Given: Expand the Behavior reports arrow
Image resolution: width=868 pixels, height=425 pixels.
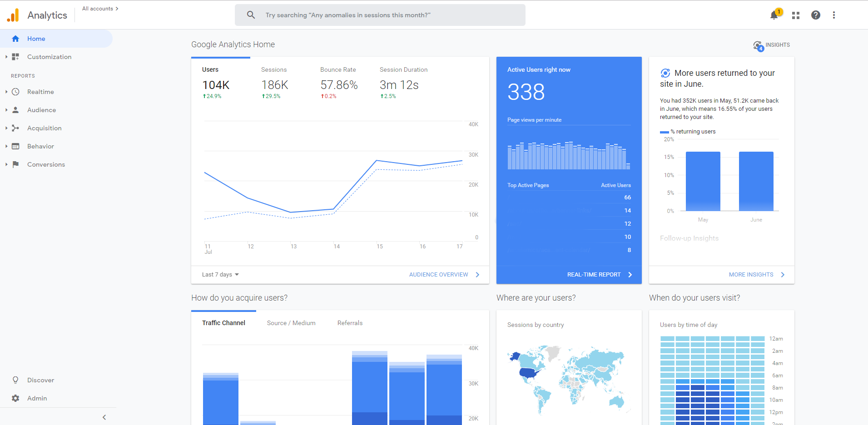Looking at the screenshot, I should pyautogui.click(x=6, y=146).
